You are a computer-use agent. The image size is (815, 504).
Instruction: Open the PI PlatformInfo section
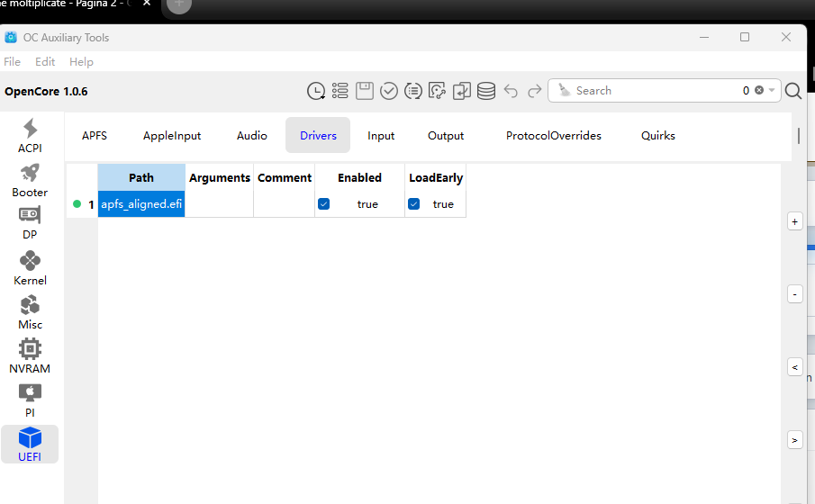pos(30,400)
